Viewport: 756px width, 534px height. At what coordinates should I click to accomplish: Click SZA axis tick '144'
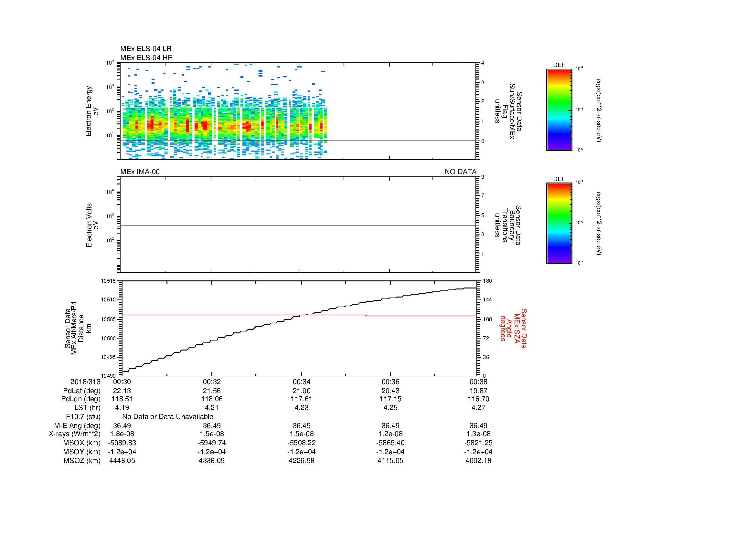click(487, 300)
